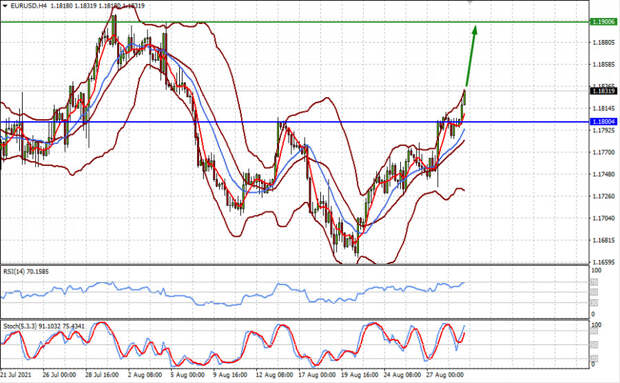Select the blue 1.18004 price tag
This screenshot has height=383, width=620.
click(x=603, y=122)
